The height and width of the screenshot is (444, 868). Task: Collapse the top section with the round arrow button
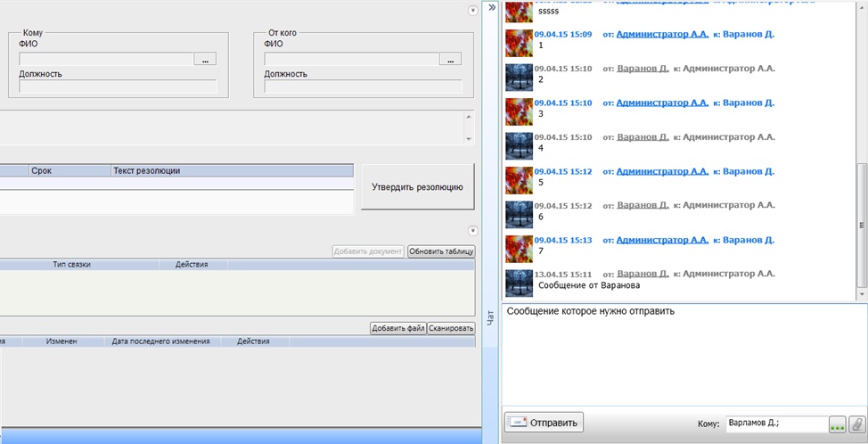coord(472,11)
